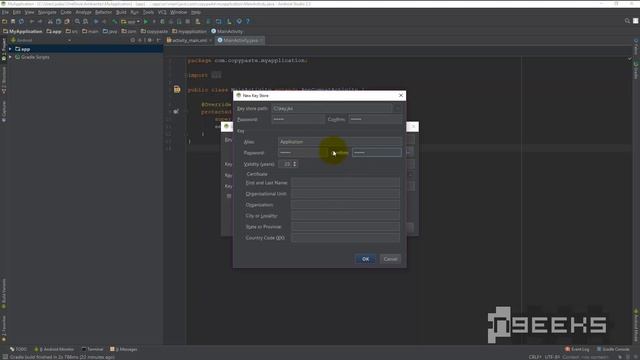
Task: Click the key Confirm password field
Action: click(377, 153)
